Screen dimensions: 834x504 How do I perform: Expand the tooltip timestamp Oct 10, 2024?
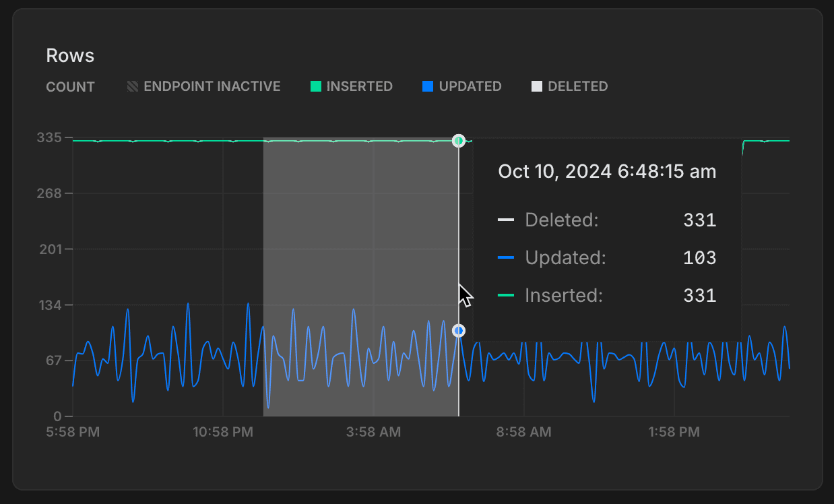(x=606, y=171)
